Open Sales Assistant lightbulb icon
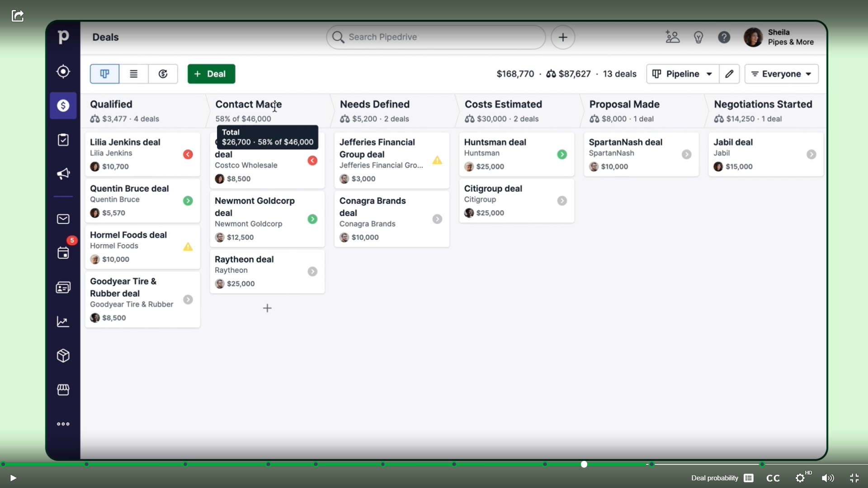 [x=698, y=37]
